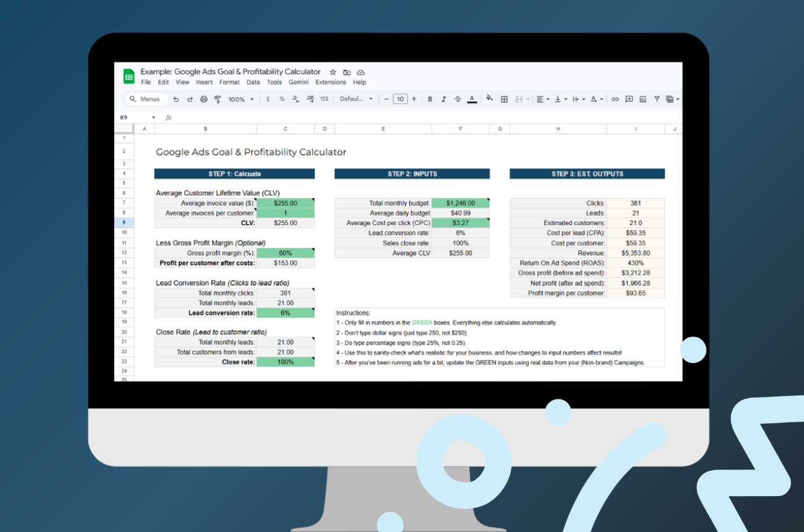Open the Insert menu
The image size is (804, 532).
click(204, 82)
